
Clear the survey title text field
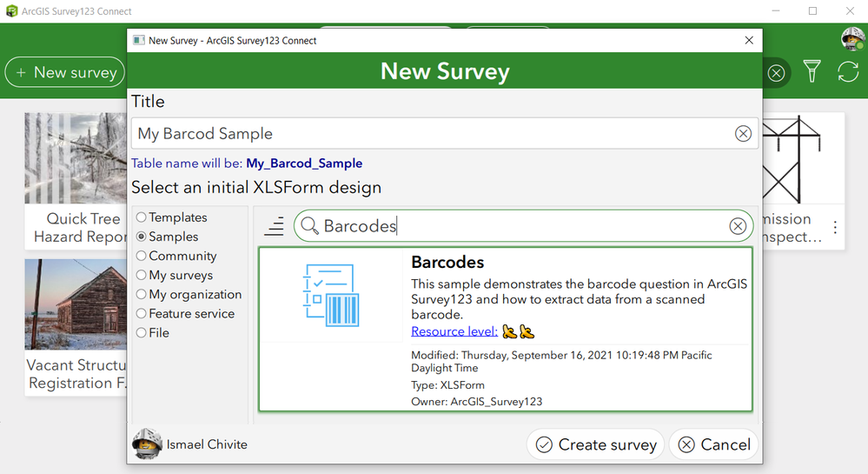pyautogui.click(x=743, y=134)
